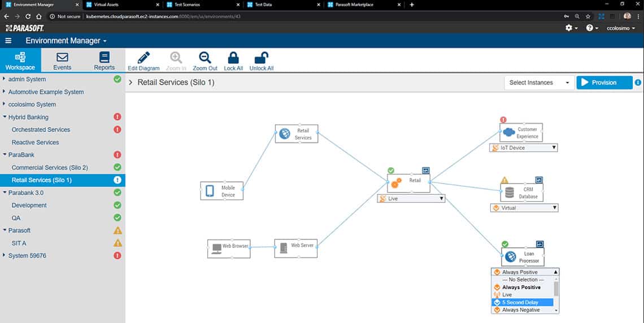
Task: Open Reactive Services environment
Action: [36, 142]
